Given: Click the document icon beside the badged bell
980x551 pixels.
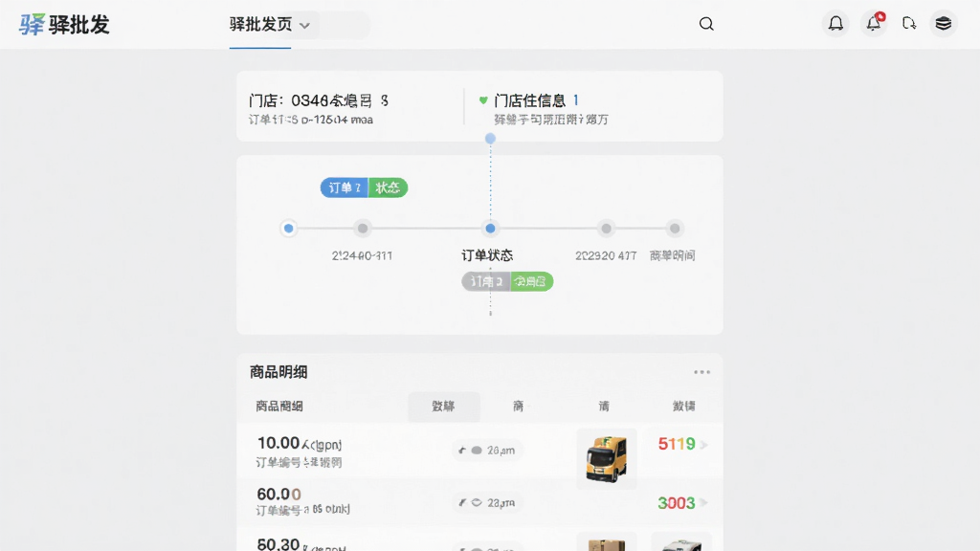Looking at the screenshot, I should [x=909, y=24].
